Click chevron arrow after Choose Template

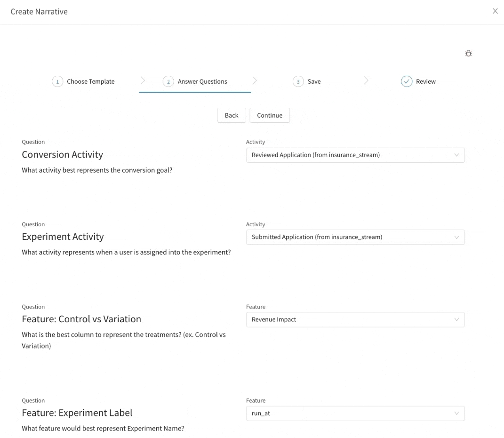(x=143, y=81)
